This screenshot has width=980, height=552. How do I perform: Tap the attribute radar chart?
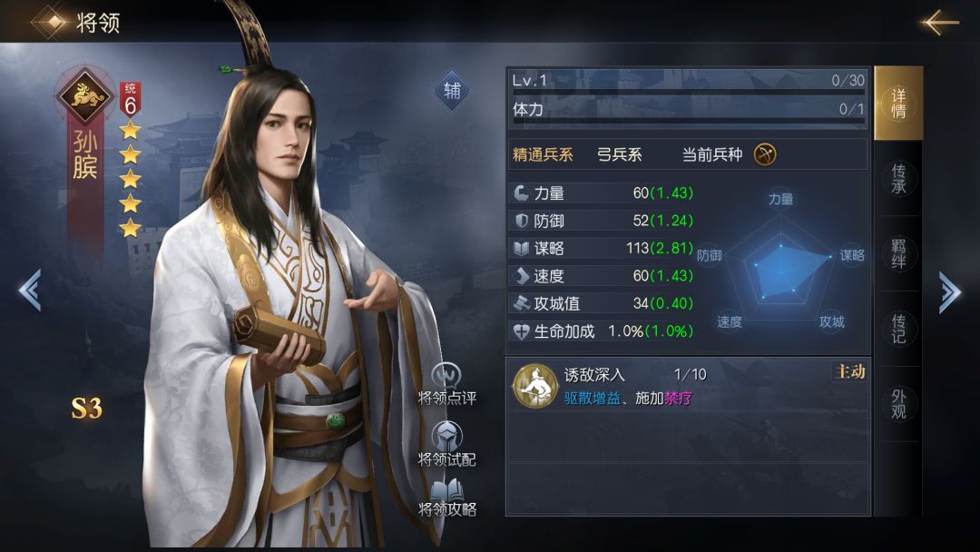click(x=780, y=263)
